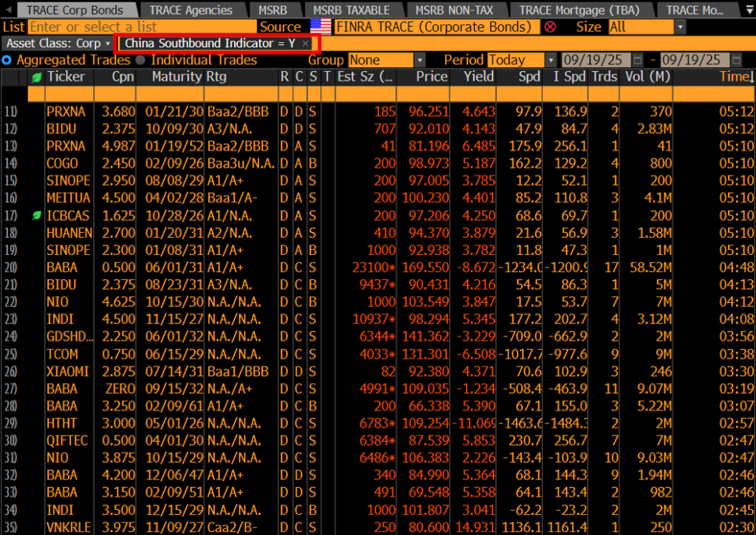
Task: Click the left arrow before the TRACE Corp Bonds tab
Action: [8, 10]
